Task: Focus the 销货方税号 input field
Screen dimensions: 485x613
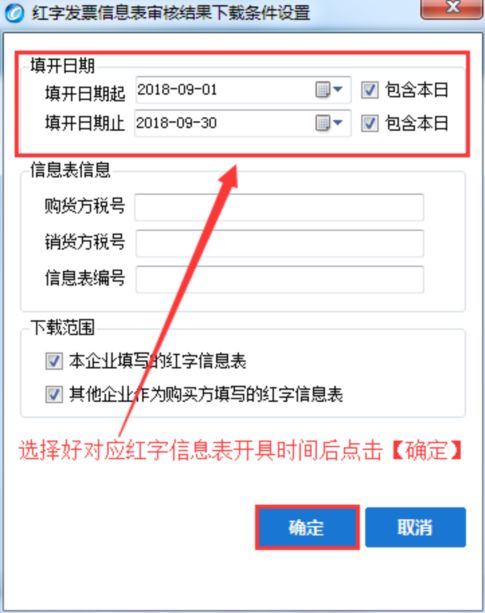Action: point(279,243)
